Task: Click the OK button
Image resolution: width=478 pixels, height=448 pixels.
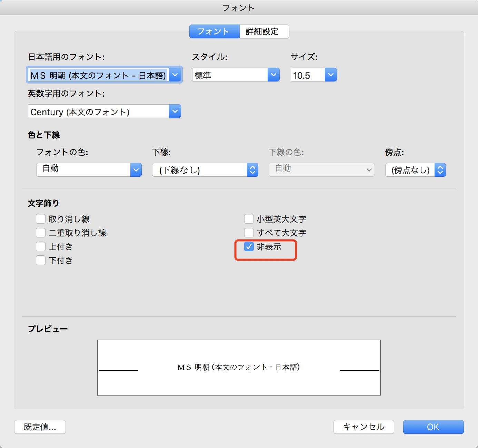Action: [433, 427]
